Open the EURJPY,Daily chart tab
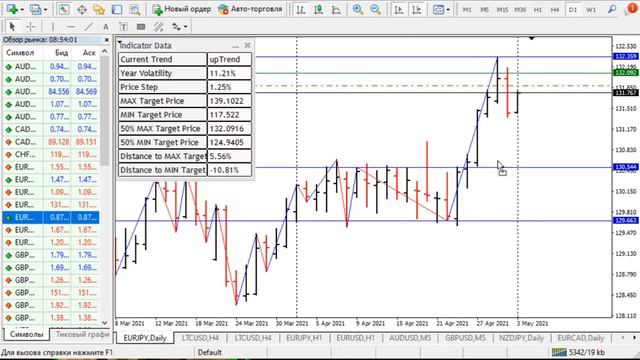 pyautogui.click(x=145, y=338)
